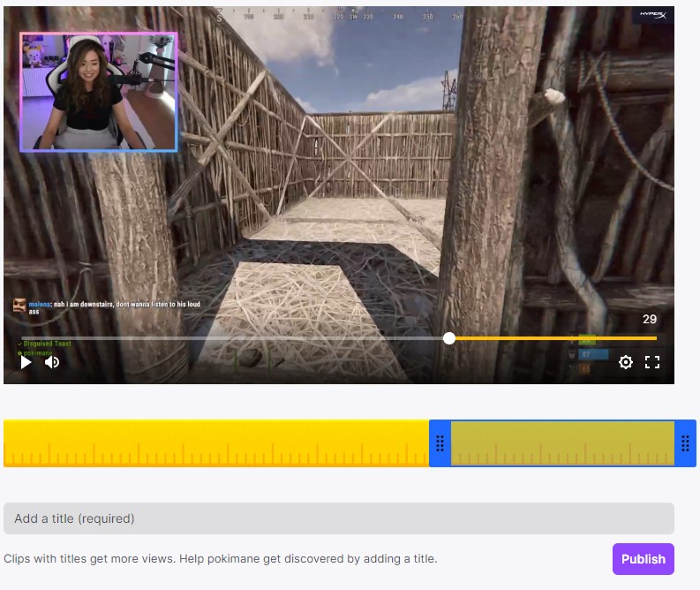Click the Disguised Toast name label
The height and width of the screenshot is (590, 700).
pyautogui.click(x=47, y=344)
